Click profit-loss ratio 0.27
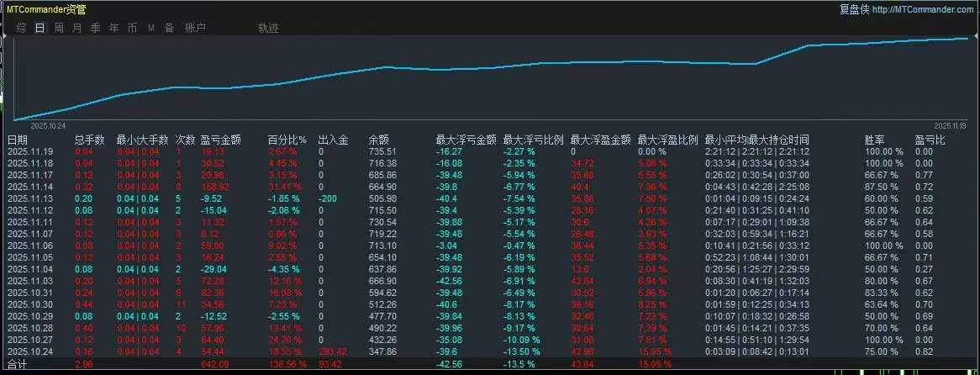The height and width of the screenshot is (375, 980). tap(925, 269)
